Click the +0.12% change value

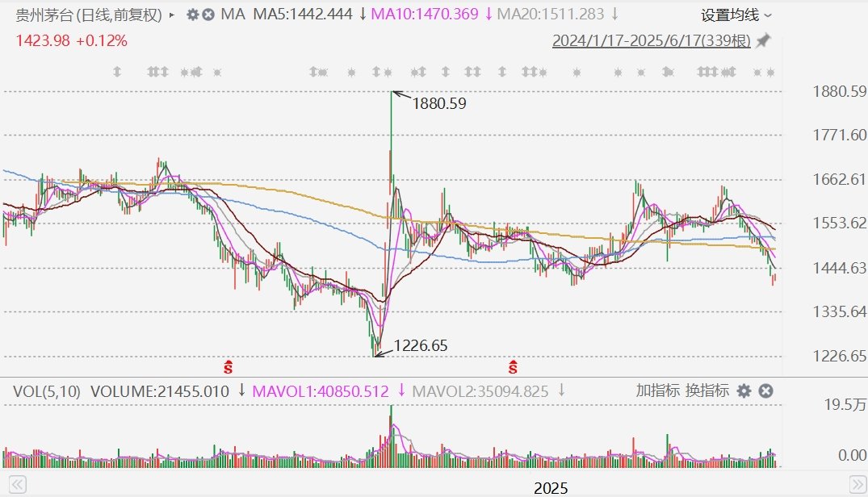[x=101, y=41]
